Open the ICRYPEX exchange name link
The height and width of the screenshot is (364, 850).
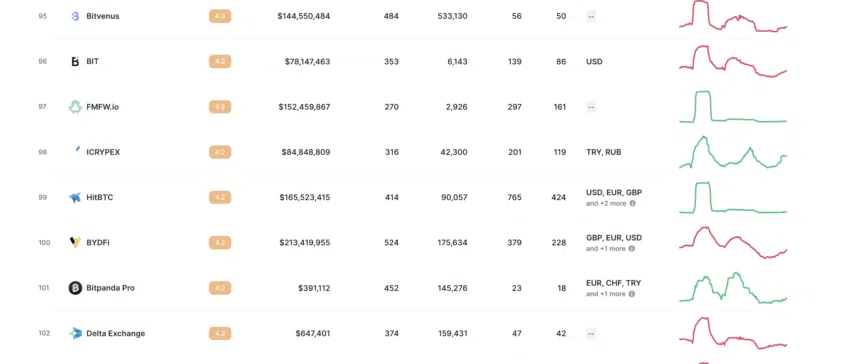point(103,152)
